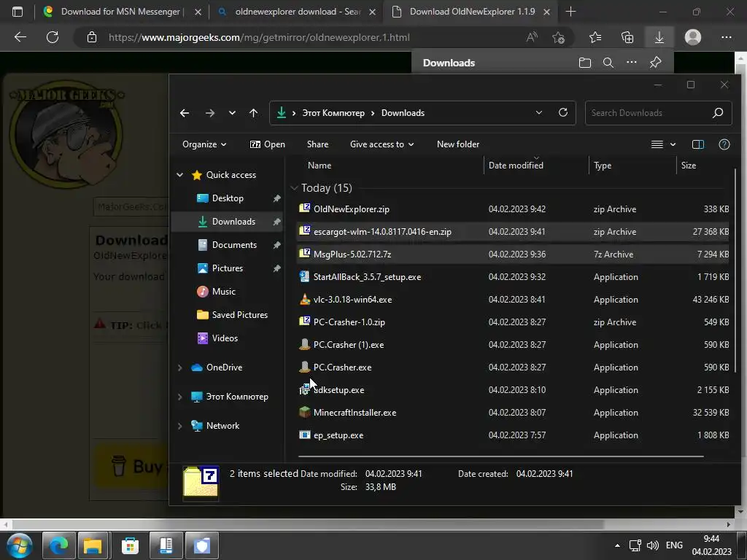
Task: Open a new Edge tab
Action: (x=570, y=12)
